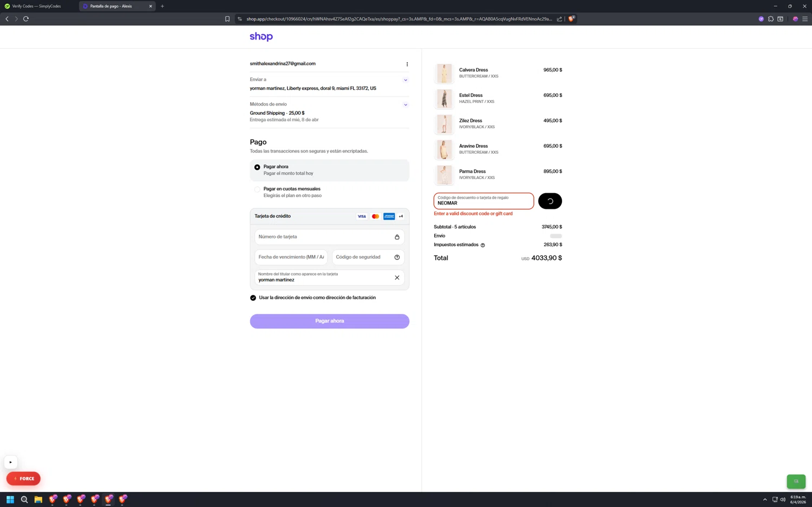Click the green floating button bottom right
This screenshot has width=812, height=507.
(x=796, y=481)
